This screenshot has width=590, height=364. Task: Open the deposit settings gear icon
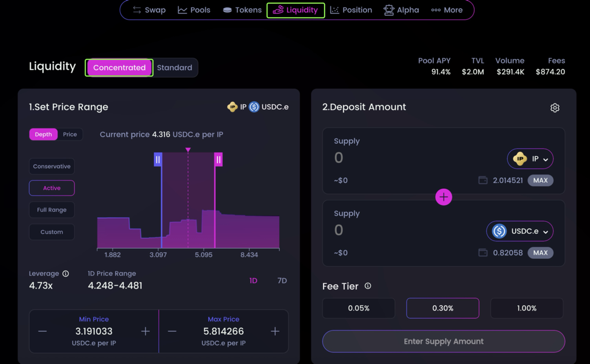555,108
